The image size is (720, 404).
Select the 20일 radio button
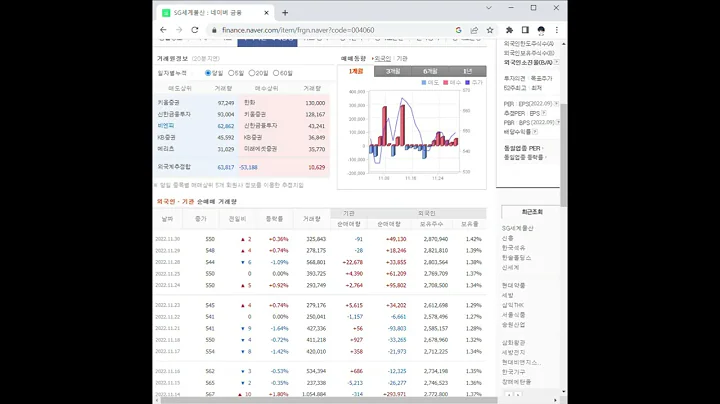point(252,73)
